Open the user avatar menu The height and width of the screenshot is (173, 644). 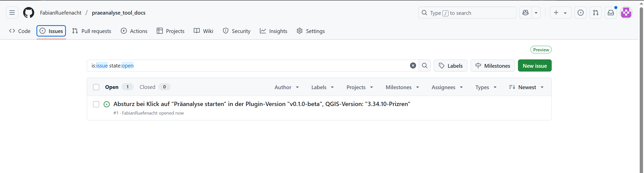[x=626, y=13]
